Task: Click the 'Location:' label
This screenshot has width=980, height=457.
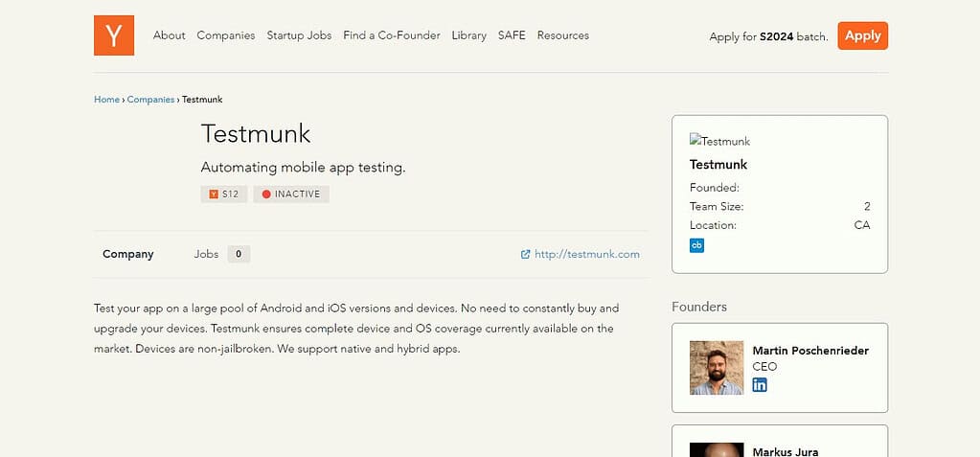Action: (x=713, y=225)
